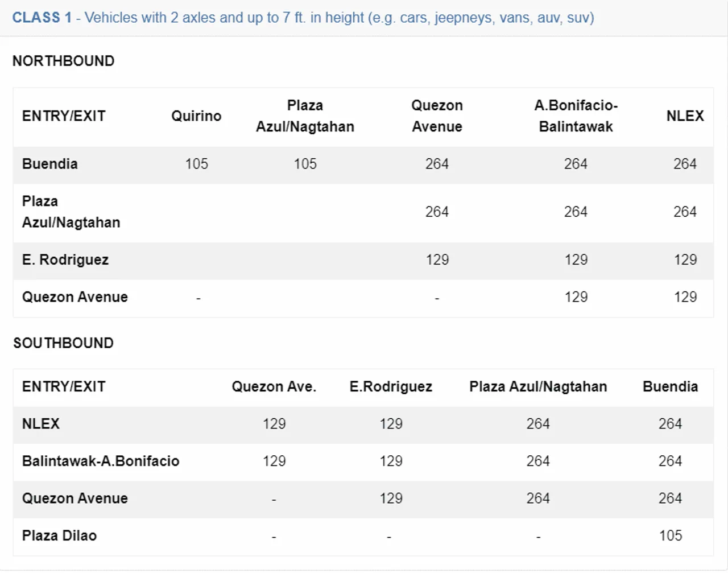Click the A.Bonifacio-Balintawak column header
This screenshot has height=573, width=728.
pyautogui.click(x=576, y=116)
